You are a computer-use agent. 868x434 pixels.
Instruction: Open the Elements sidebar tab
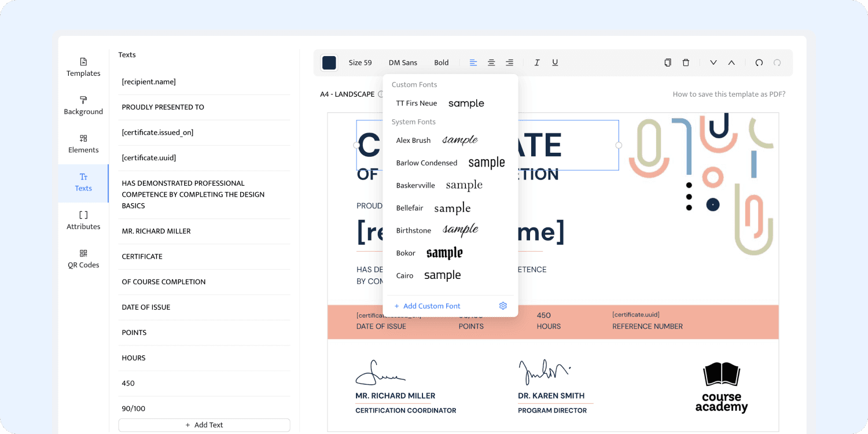[83, 144]
